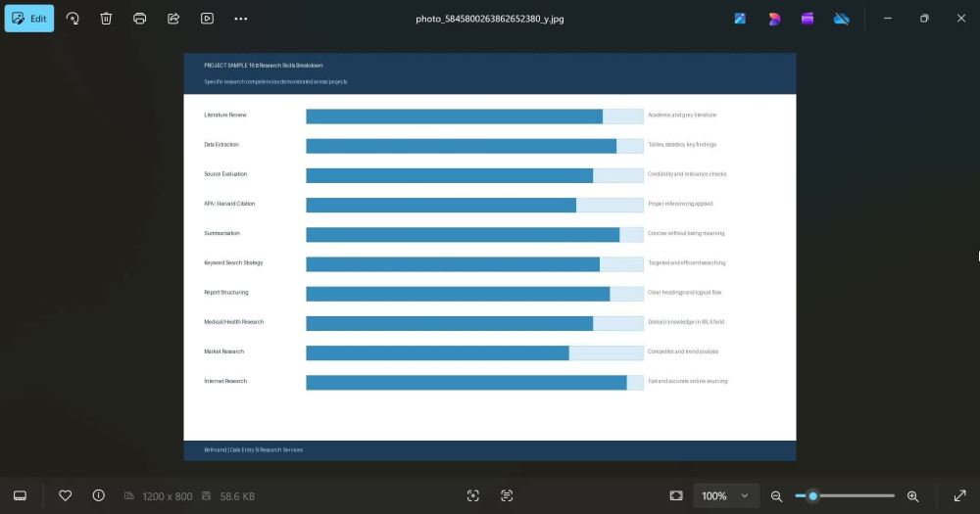Start visual search with the scan icon
The width and height of the screenshot is (980, 514).
pyautogui.click(x=473, y=496)
